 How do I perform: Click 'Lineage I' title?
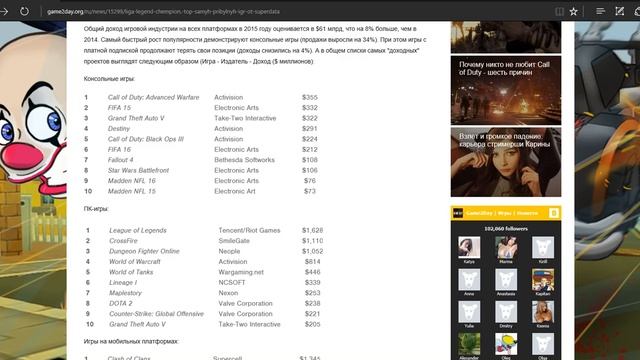123,282
